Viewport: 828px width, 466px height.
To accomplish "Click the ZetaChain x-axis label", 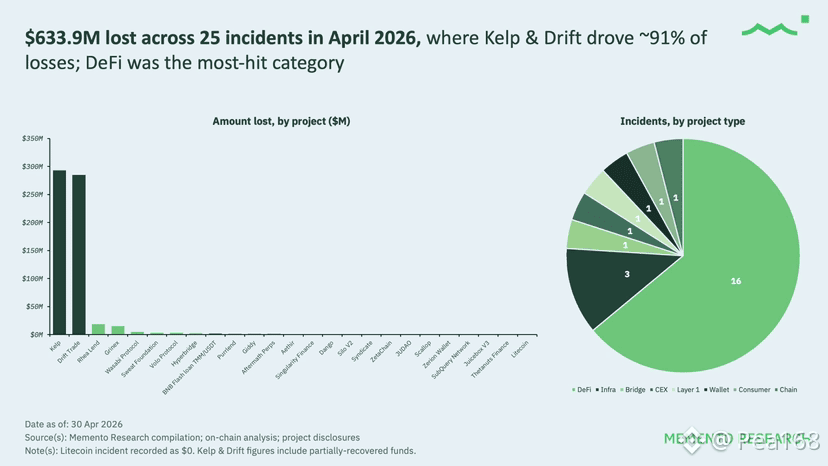I will [x=381, y=351].
